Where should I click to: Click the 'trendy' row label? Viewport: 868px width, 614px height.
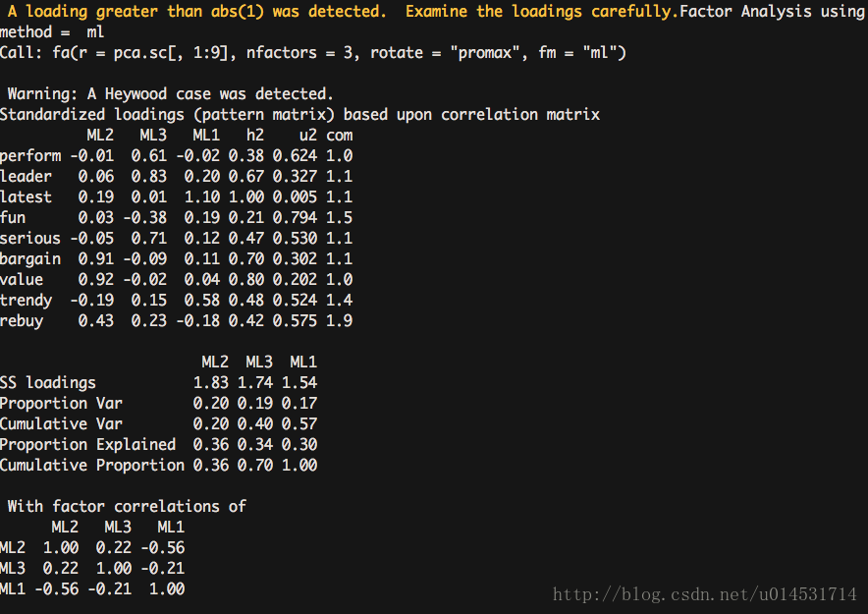point(26,301)
